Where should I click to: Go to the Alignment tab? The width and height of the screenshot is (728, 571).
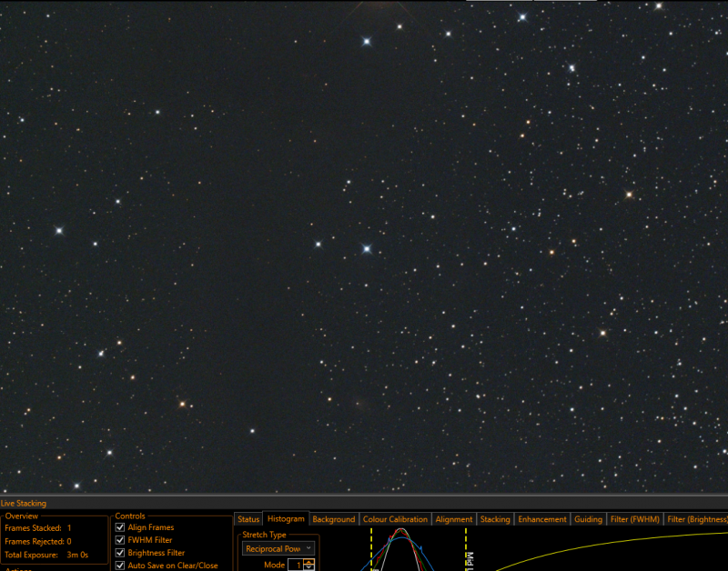[x=453, y=519]
